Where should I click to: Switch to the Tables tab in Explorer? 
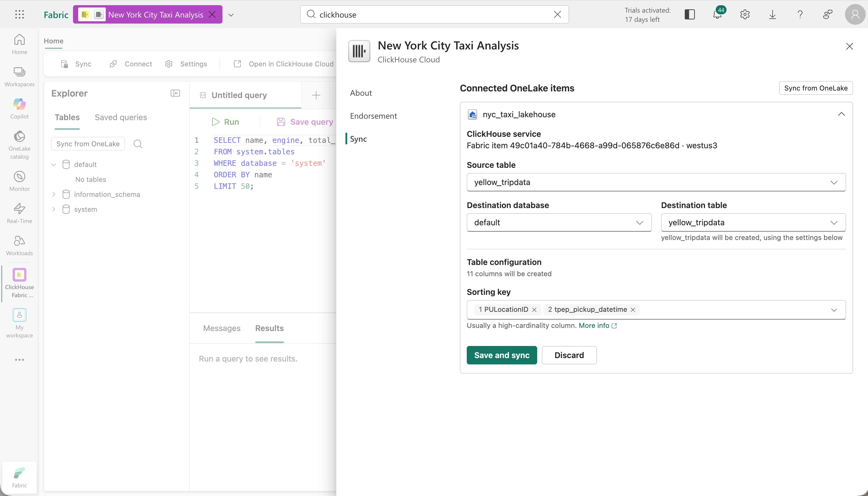point(67,117)
